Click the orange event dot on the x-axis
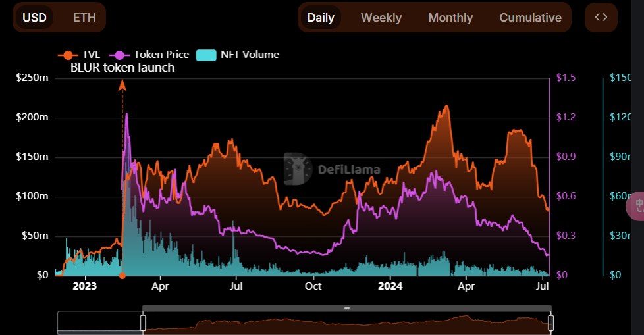 (x=122, y=275)
